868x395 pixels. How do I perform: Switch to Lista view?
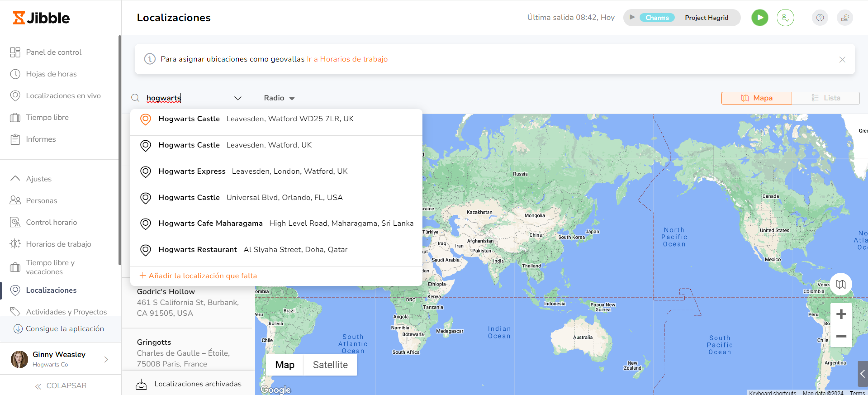[x=825, y=98]
